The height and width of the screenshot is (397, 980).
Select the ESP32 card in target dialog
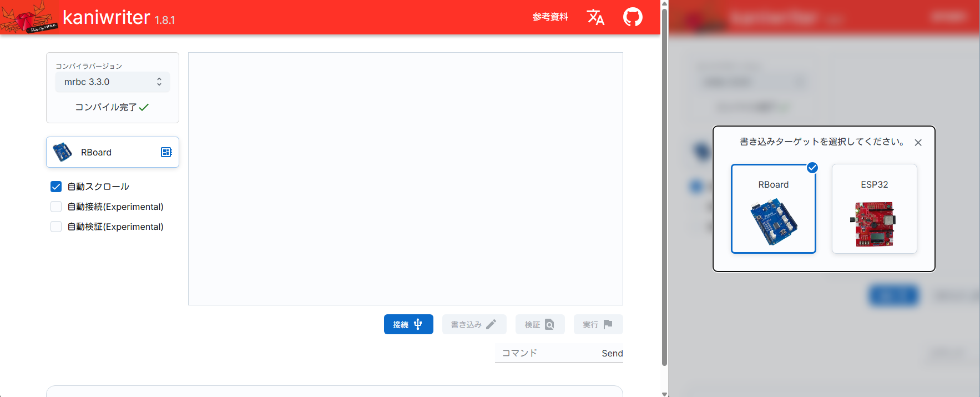(x=875, y=209)
